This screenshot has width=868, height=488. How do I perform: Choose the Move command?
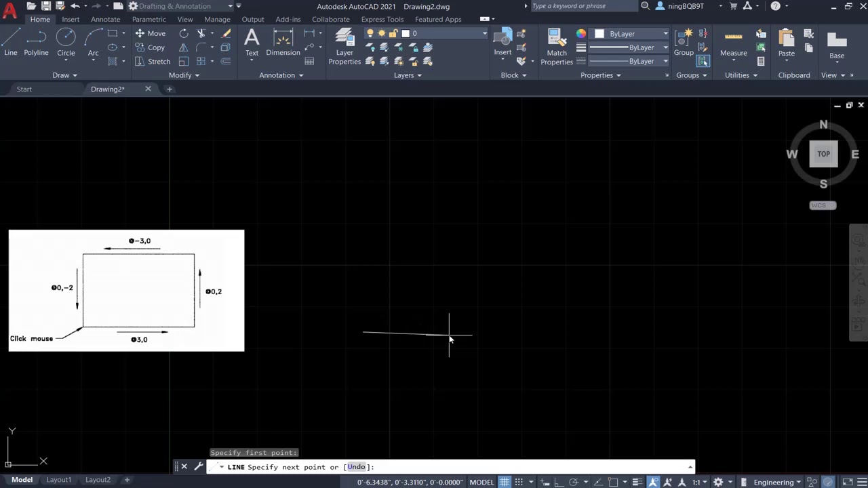pos(150,33)
